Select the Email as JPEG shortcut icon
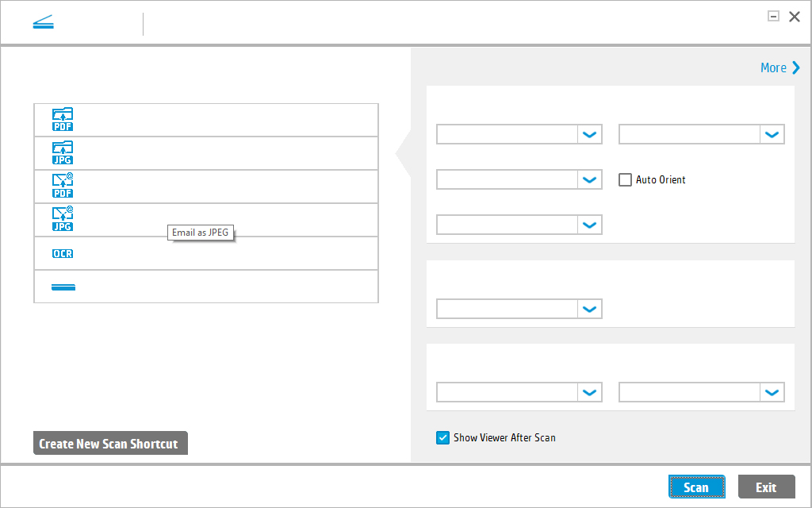 click(63, 219)
